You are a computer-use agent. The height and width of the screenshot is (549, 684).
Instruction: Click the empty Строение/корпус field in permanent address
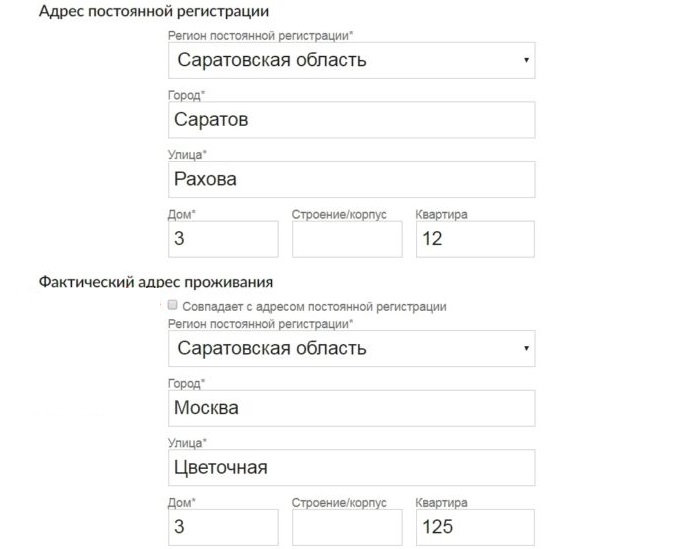(347, 239)
